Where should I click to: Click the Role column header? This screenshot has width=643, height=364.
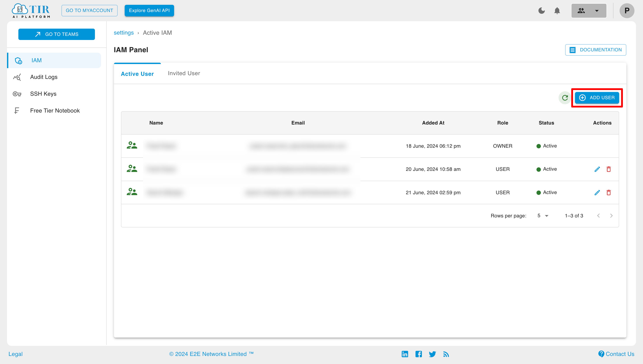pyautogui.click(x=502, y=123)
